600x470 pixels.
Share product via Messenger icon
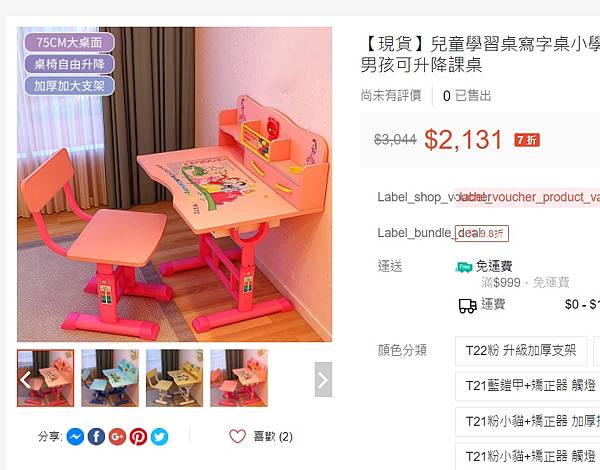click(x=75, y=437)
